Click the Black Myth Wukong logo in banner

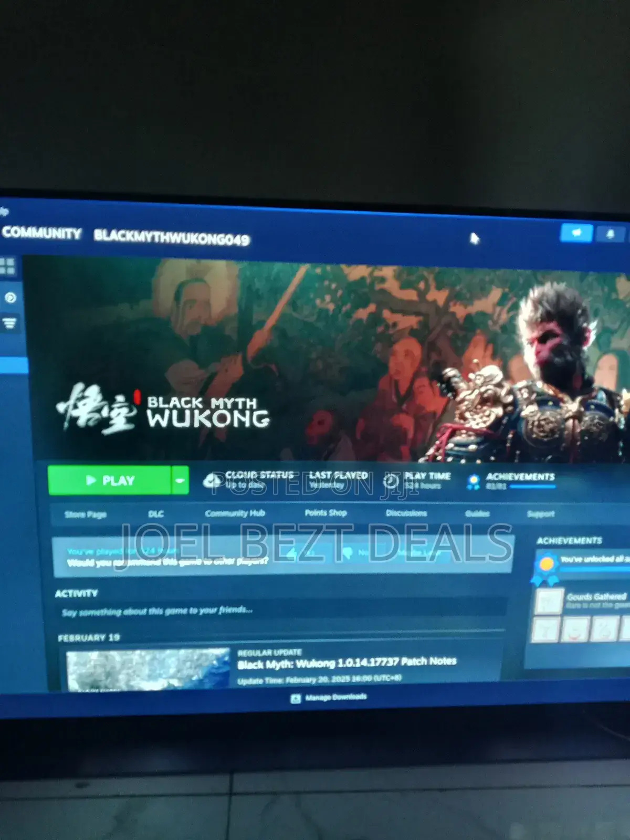point(163,409)
